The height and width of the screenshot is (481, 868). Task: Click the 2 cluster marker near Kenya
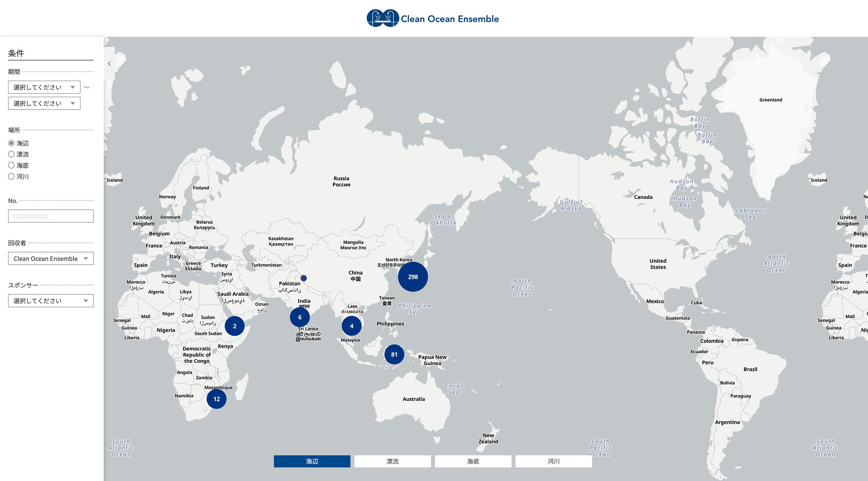click(235, 326)
